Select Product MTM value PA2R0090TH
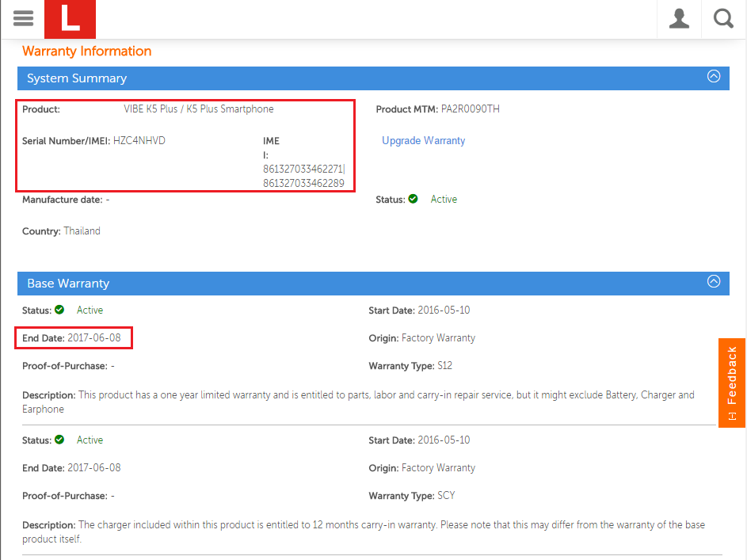 471,109
